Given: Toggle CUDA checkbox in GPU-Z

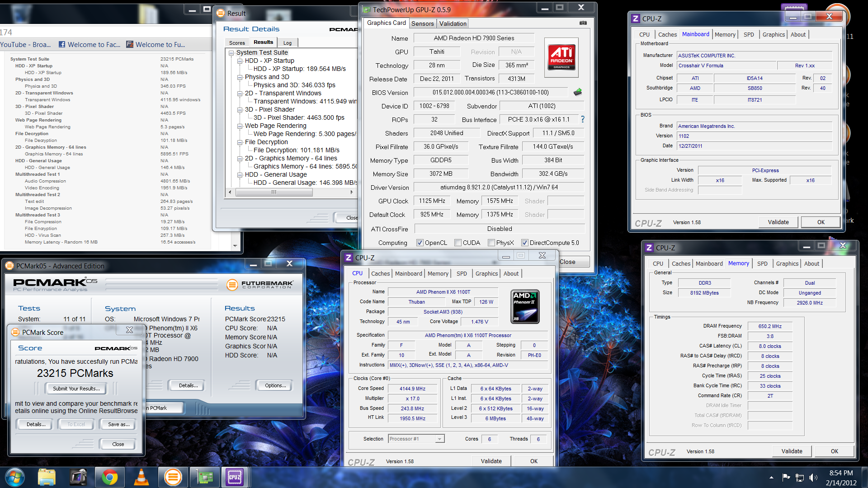Looking at the screenshot, I should (458, 243).
